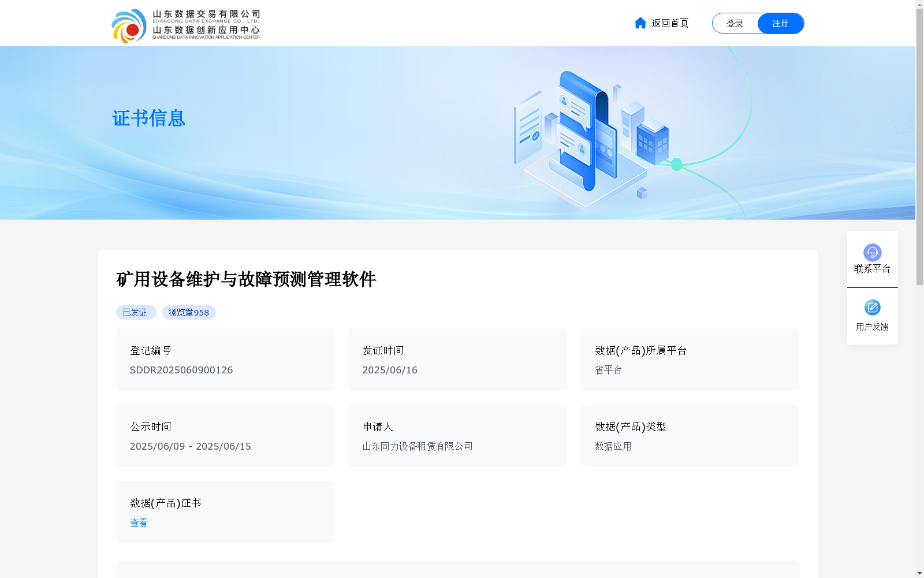Click the title 矿用设备维护与故障预测管理软件

pyautogui.click(x=246, y=279)
